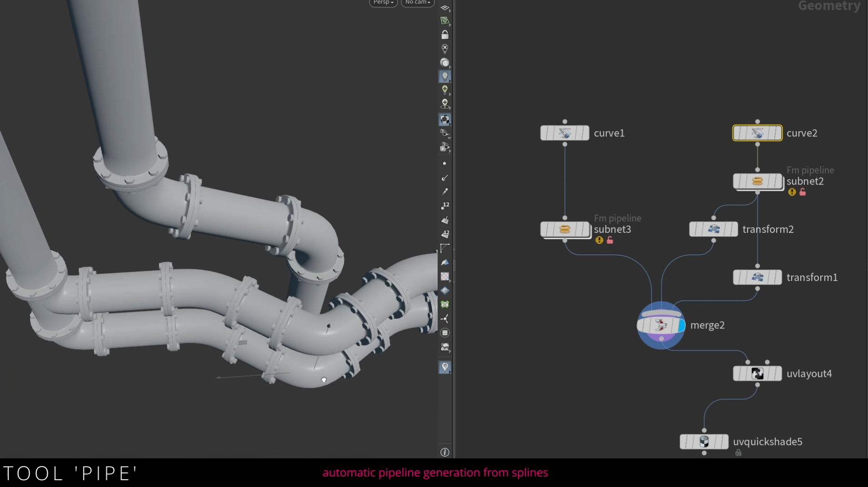Open the Persp view dropdown
The image size is (868, 487).
point(383,2)
